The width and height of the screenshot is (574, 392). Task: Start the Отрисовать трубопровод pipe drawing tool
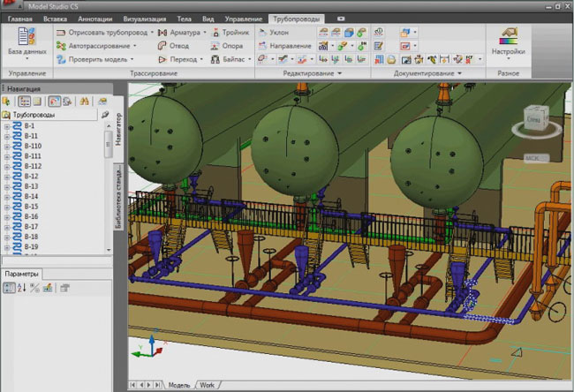102,33
